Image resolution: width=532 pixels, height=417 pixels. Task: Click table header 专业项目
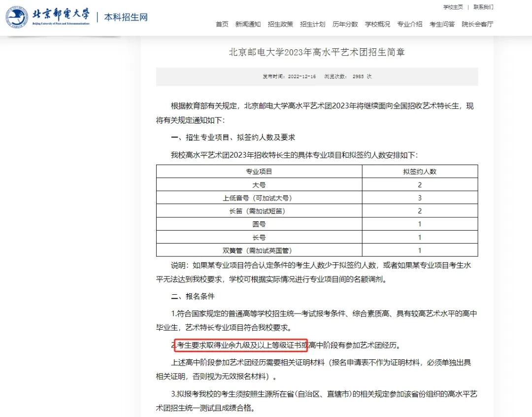259,172
